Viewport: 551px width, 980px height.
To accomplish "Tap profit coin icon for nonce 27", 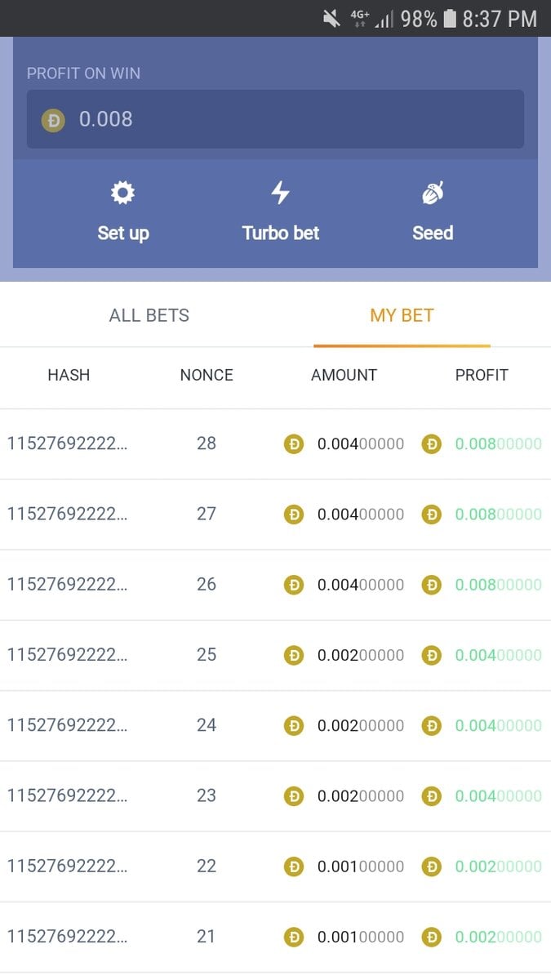I will pos(431,514).
